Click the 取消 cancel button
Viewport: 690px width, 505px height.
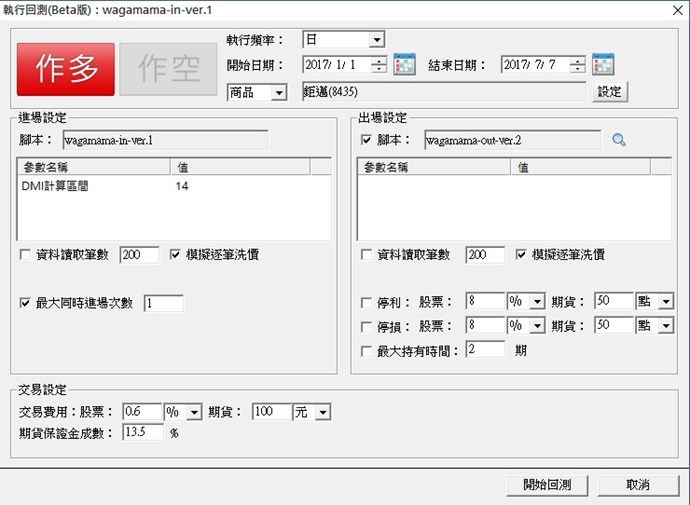click(x=638, y=485)
